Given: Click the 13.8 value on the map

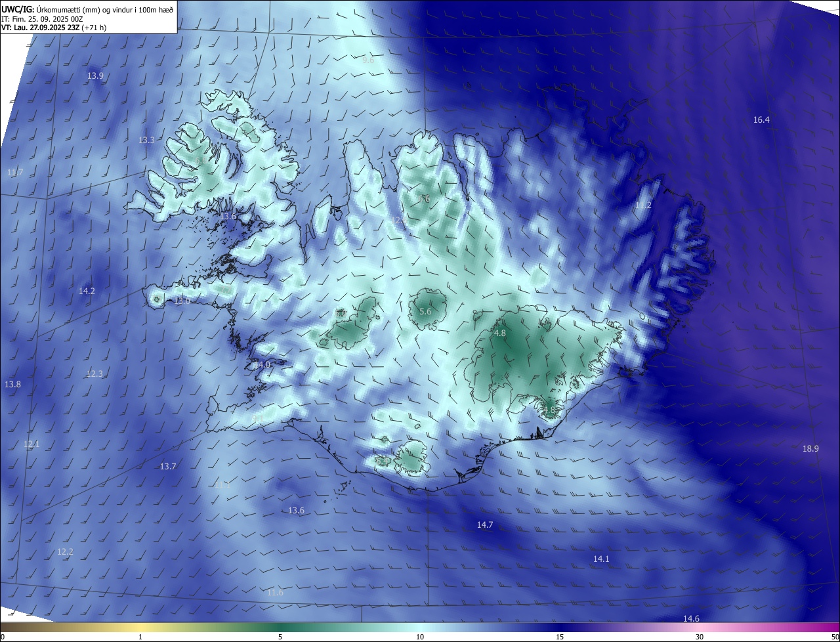Looking at the screenshot, I should coord(12,384).
